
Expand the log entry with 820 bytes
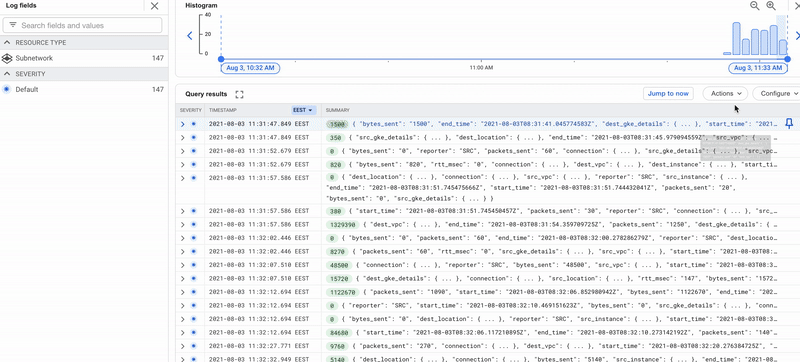pos(183,164)
